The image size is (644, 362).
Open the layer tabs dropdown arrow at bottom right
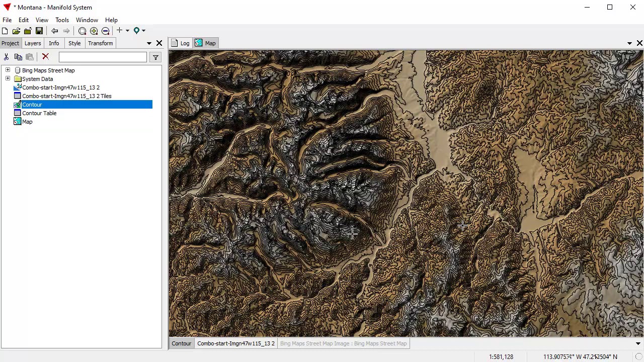(638, 343)
